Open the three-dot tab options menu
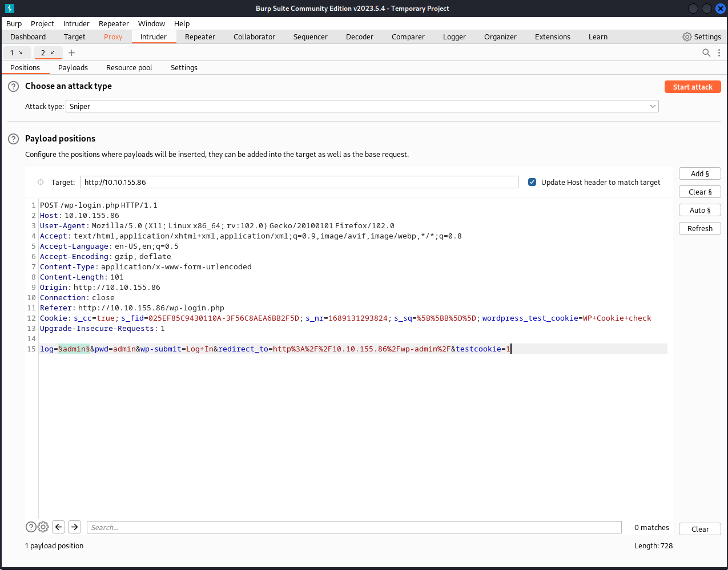 point(719,52)
